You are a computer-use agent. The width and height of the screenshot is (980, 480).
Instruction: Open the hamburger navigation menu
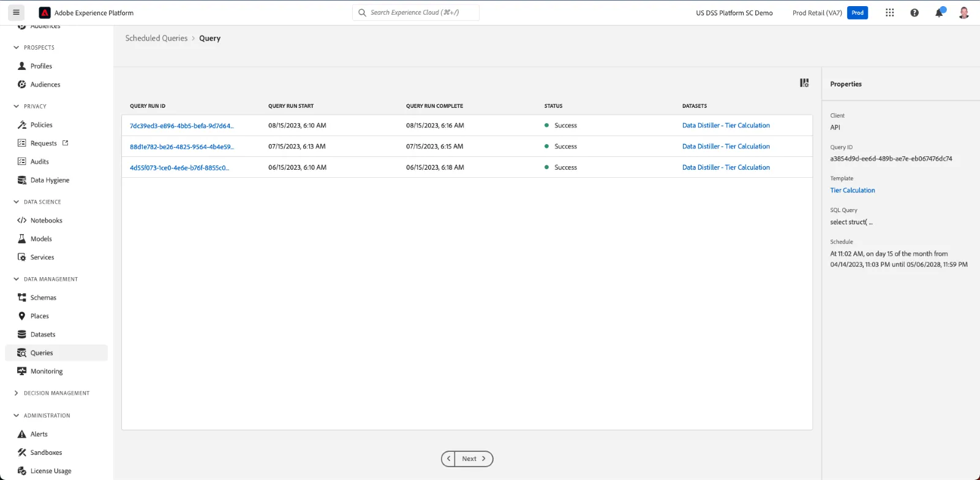coord(16,12)
